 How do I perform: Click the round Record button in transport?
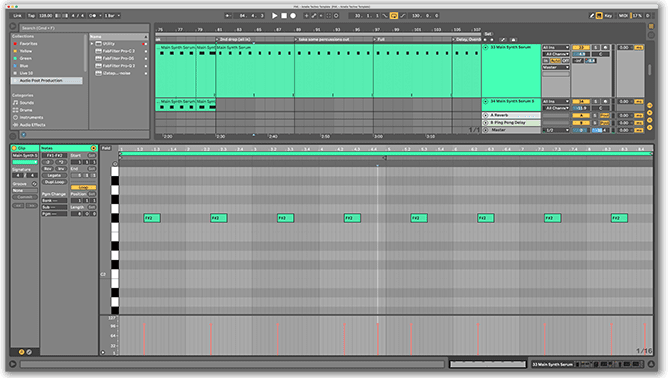293,15
